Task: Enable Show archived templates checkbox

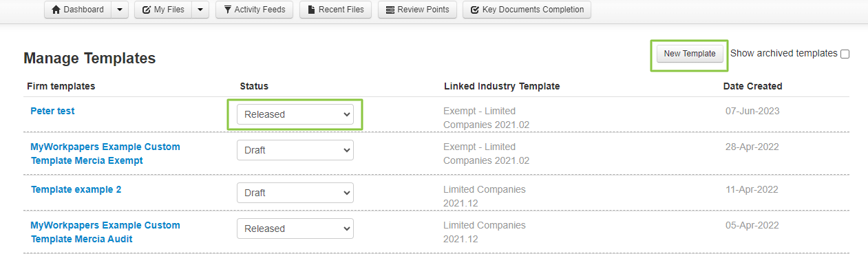Action: click(x=845, y=54)
